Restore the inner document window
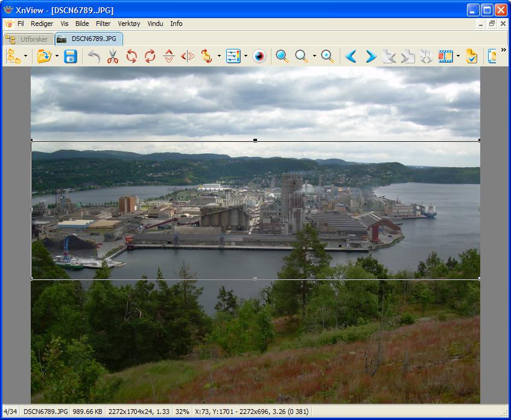 tap(492, 24)
